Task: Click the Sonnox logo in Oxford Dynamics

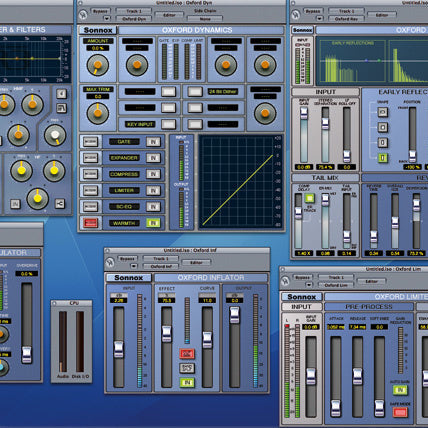Action: point(98,30)
